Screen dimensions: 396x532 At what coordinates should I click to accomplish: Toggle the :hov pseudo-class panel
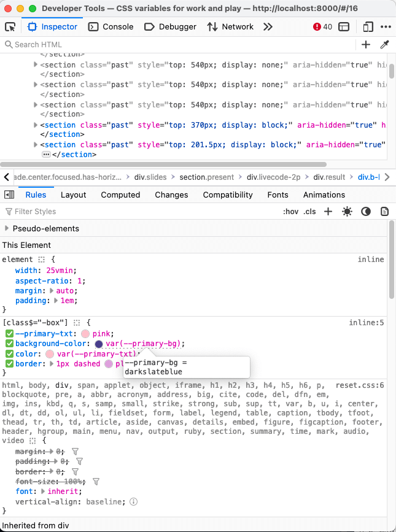(x=290, y=212)
